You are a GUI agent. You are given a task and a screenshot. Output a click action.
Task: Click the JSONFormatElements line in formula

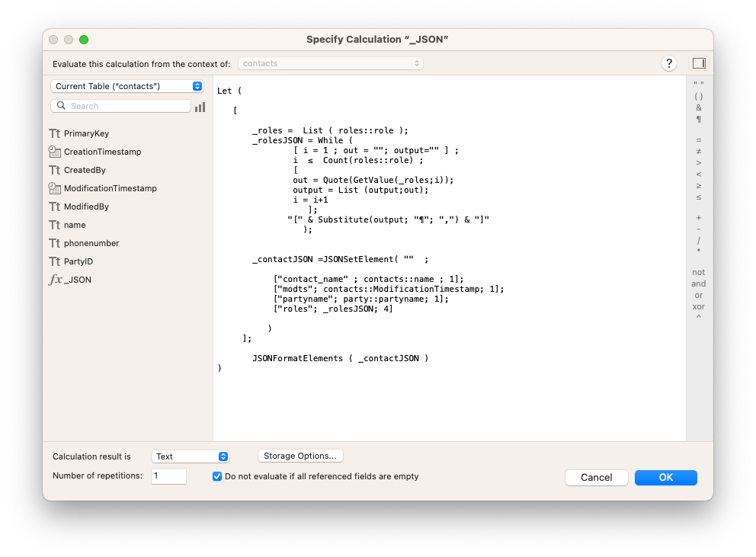click(x=341, y=358)
